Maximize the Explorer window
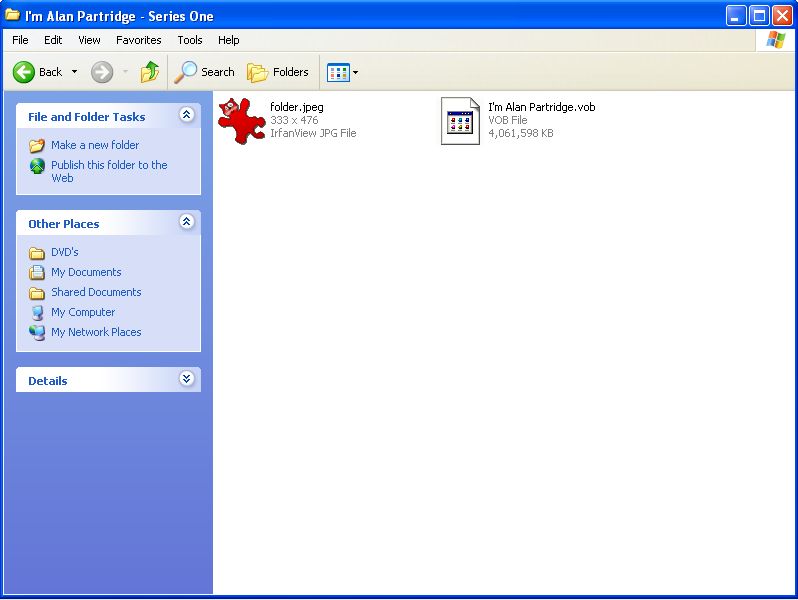 759,16
